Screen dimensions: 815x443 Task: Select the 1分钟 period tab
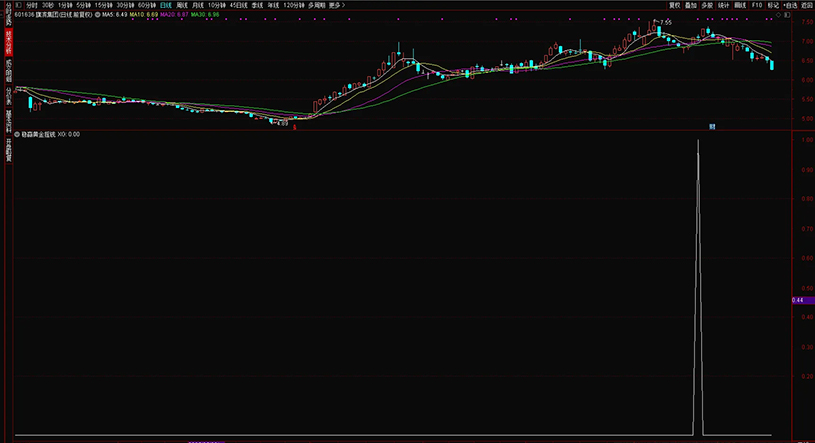65,5
